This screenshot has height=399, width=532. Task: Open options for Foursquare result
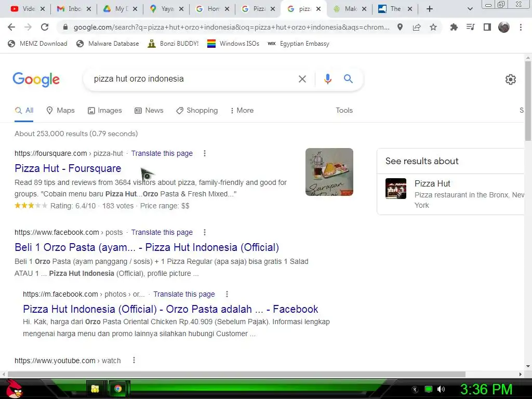[x=205, y=153]
